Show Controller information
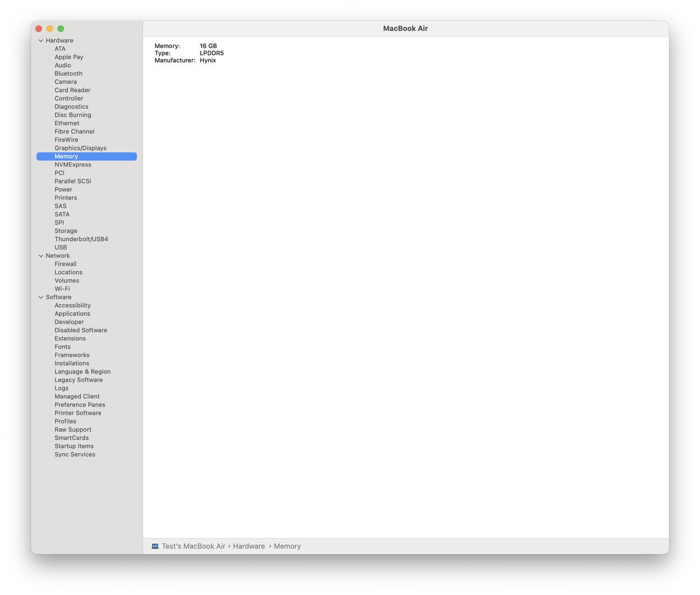The height and width of the screenshot is (595, 700). tap(69, 99)
